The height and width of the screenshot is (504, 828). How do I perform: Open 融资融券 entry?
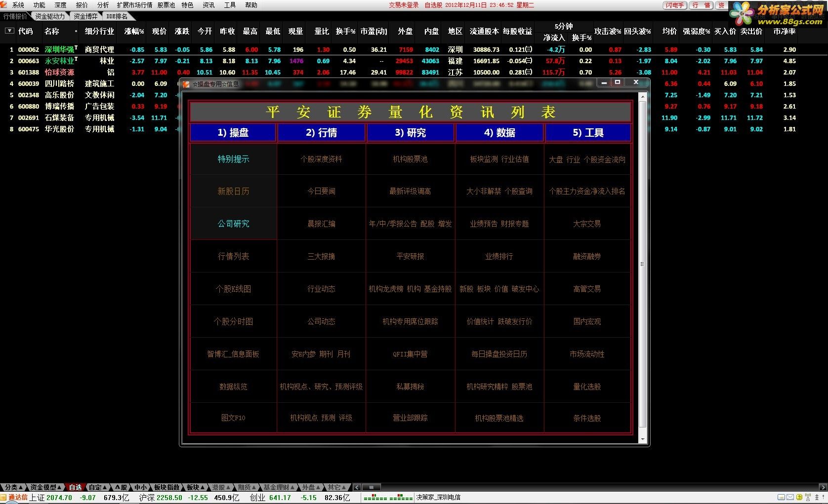[587, 256]
